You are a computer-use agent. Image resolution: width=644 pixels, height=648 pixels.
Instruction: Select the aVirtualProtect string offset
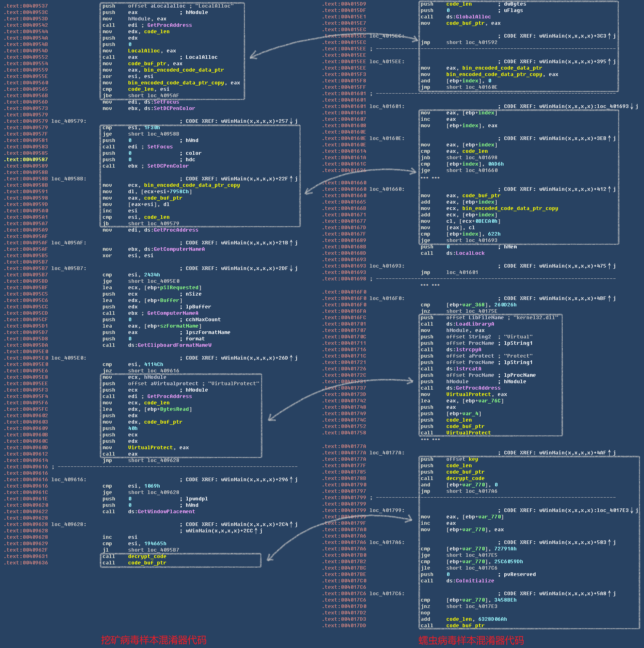coord(163,384)
